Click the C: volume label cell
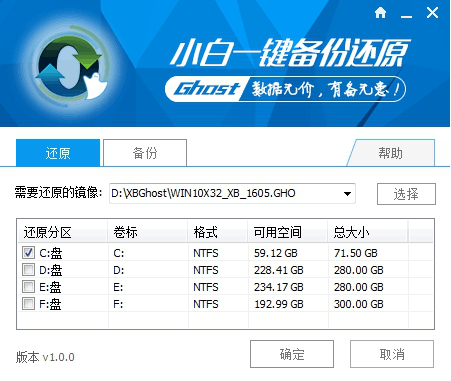Screen dimensions: 451x381 click(119, 253)
